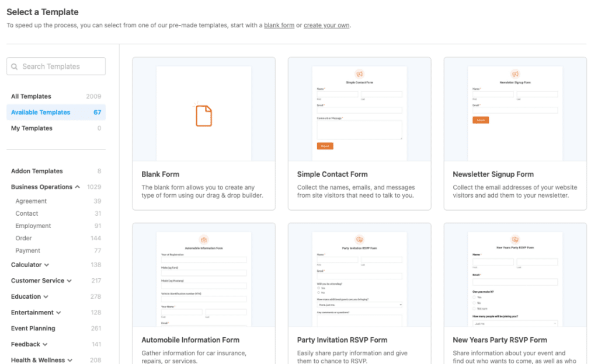Select the All Templates filter
Image resolution: width=598 pixels, height=364 pixels.
pyautogui.click(x=31, y=96)
